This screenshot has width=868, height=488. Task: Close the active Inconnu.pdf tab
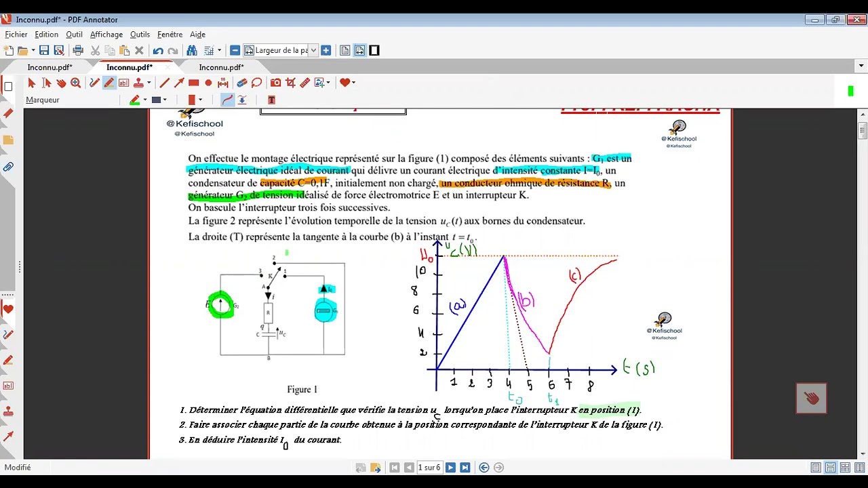point(168,67)
